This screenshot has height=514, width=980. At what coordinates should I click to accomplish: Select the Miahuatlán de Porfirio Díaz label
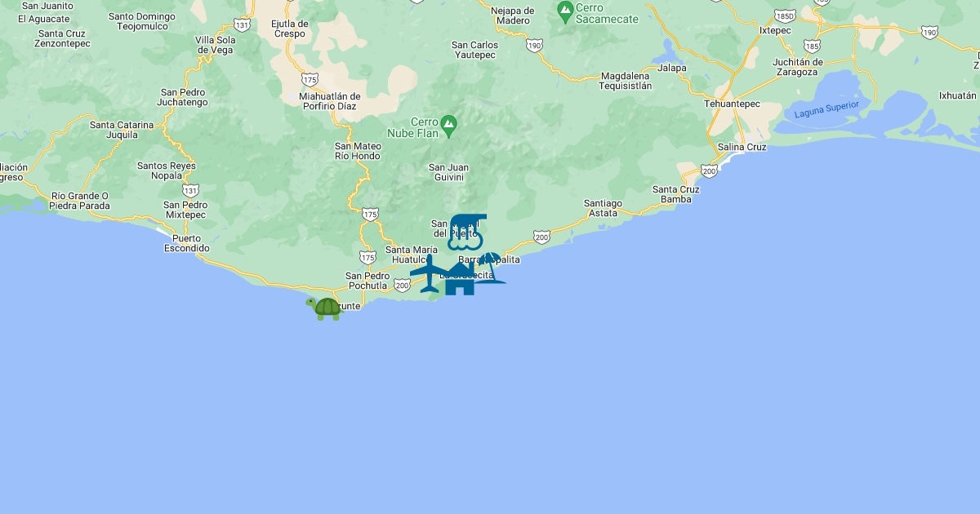click(330, 101)
